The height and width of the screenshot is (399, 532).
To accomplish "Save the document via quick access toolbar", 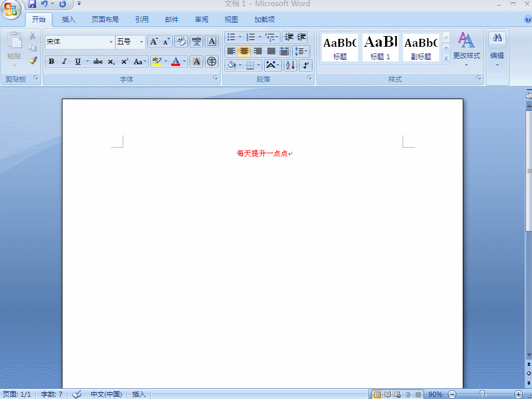I will point(32,4).
